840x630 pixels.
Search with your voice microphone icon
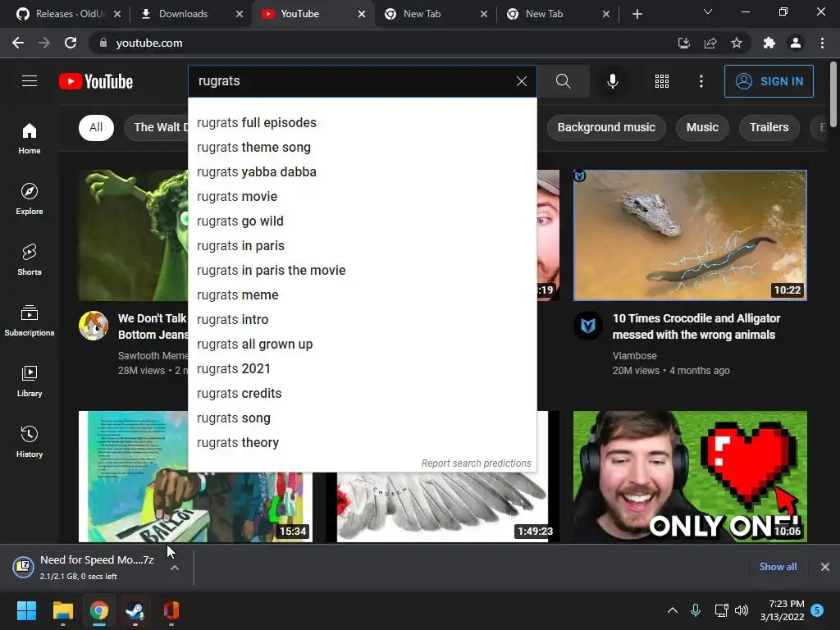click(612, 81)
